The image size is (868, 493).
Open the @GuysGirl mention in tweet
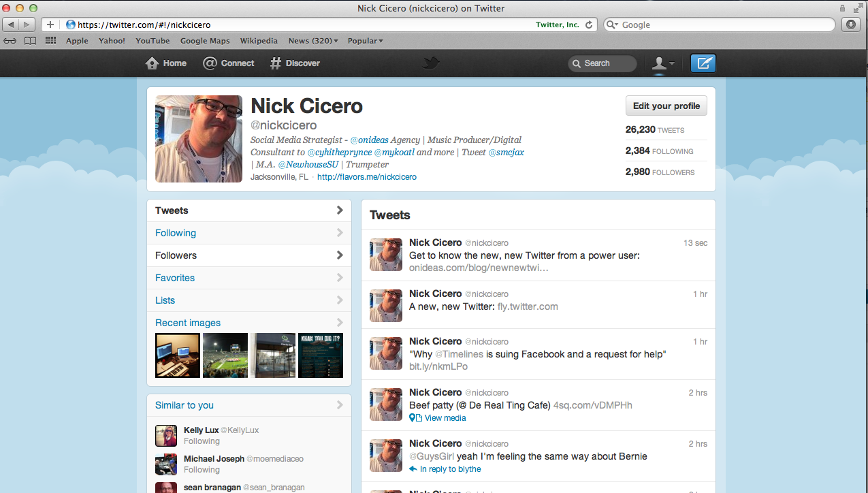[432, 456]
